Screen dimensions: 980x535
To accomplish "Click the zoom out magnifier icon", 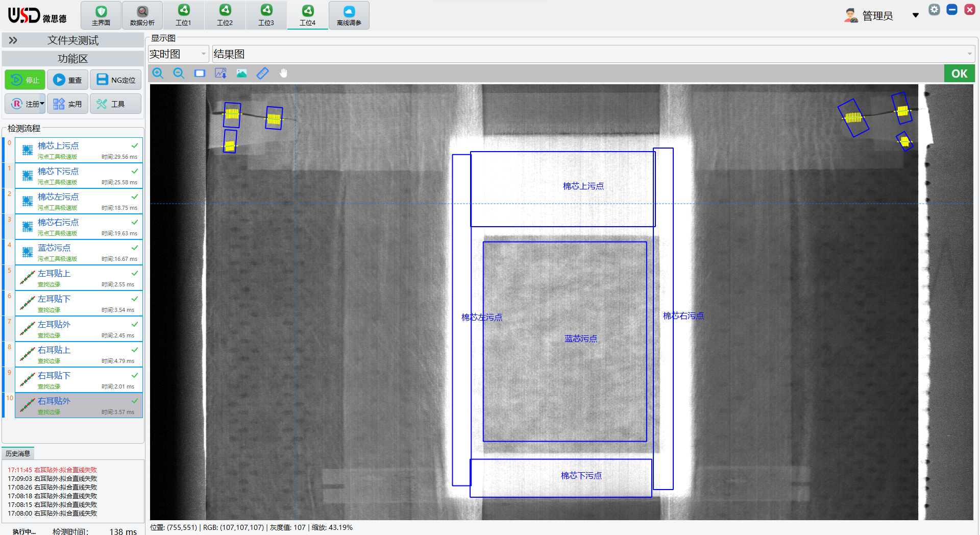I will coord(179,74).
